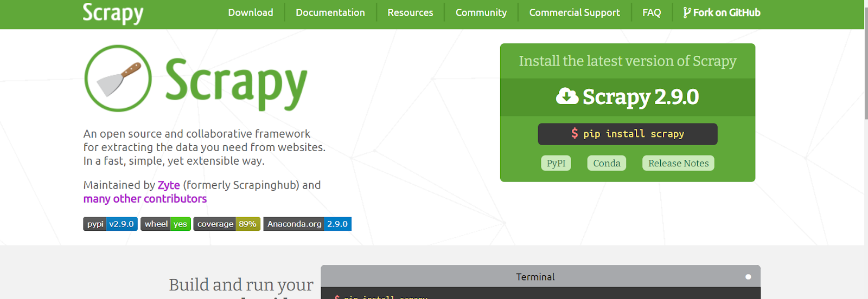868x299 pixels.
Task: Click the coverage 89% badge
Action: tap(227, 224)
